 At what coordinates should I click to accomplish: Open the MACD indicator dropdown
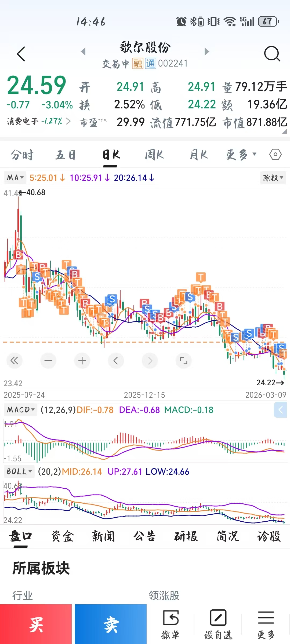pos(21,410)
